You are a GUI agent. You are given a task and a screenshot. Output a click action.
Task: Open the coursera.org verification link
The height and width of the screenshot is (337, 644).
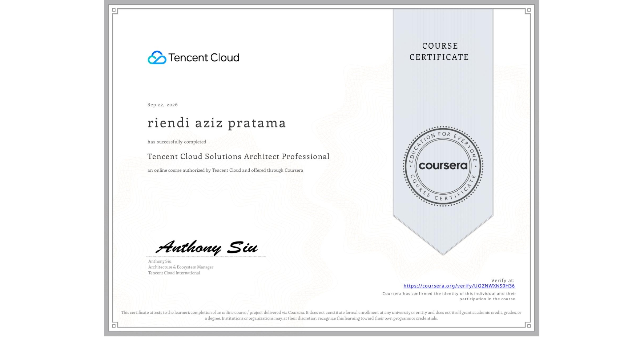click(459, 286)
